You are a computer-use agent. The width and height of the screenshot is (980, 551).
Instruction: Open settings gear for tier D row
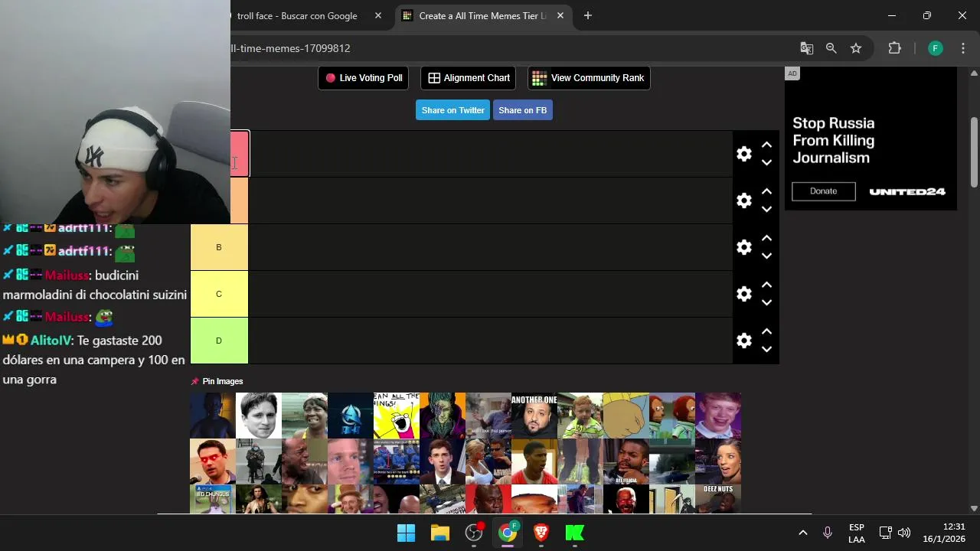click(744, 341)
